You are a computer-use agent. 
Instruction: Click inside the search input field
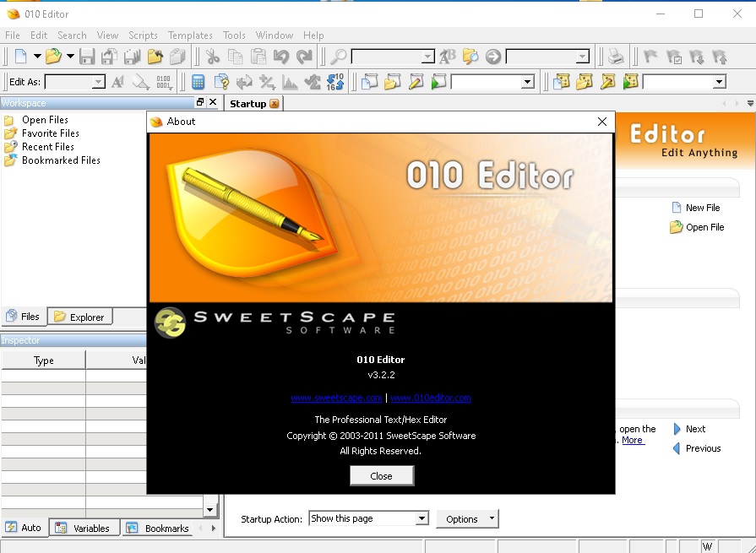pyautogui.click(x=390, y=57)
